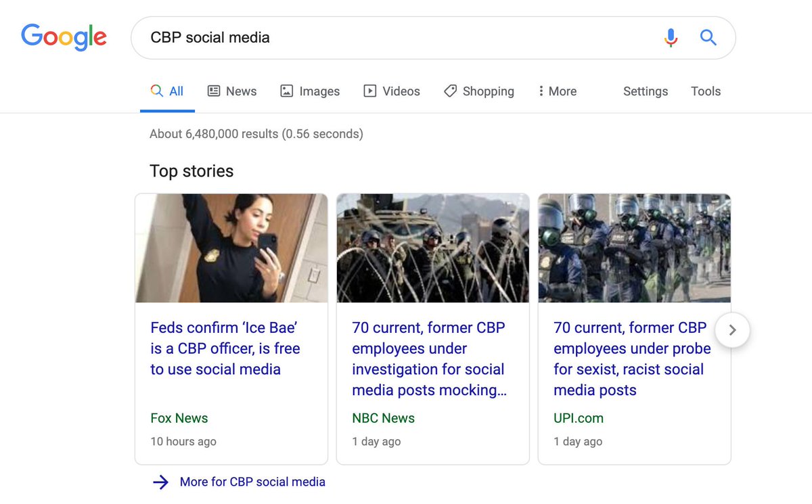Viewport: 812px width, 504px height.
Task: Open UPI 'sexist, racist social media posts' headline
Action: 632,359
